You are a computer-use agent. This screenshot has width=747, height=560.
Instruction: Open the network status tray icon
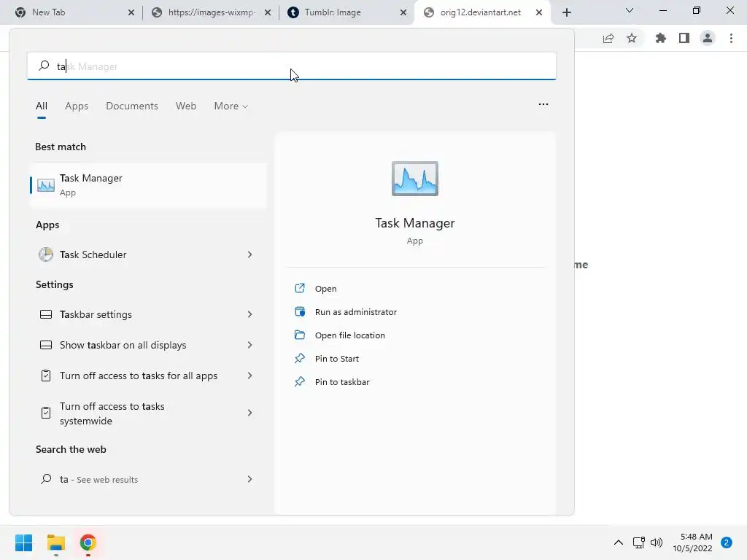point(638,542)
